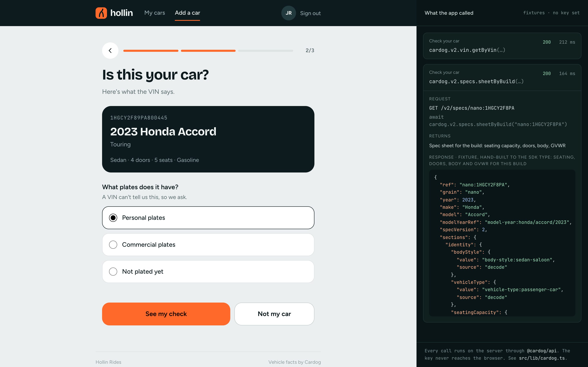The image size is (588, 367).
Task: Click the Not my car button
Action: 274,314
